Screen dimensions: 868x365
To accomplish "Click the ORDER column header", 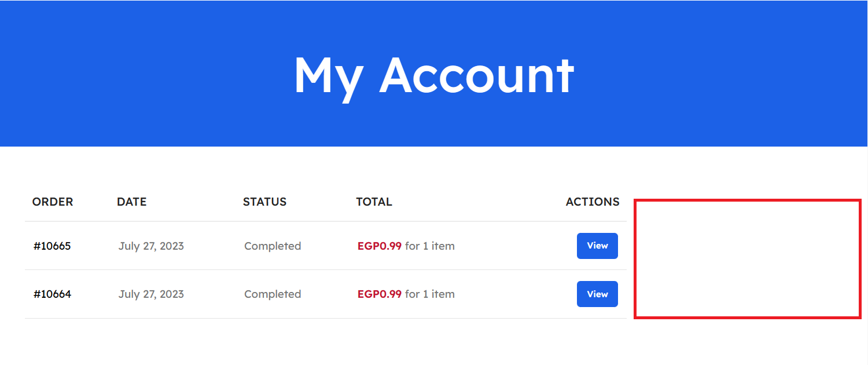I will pyautogui.click(x=53, y=202).
